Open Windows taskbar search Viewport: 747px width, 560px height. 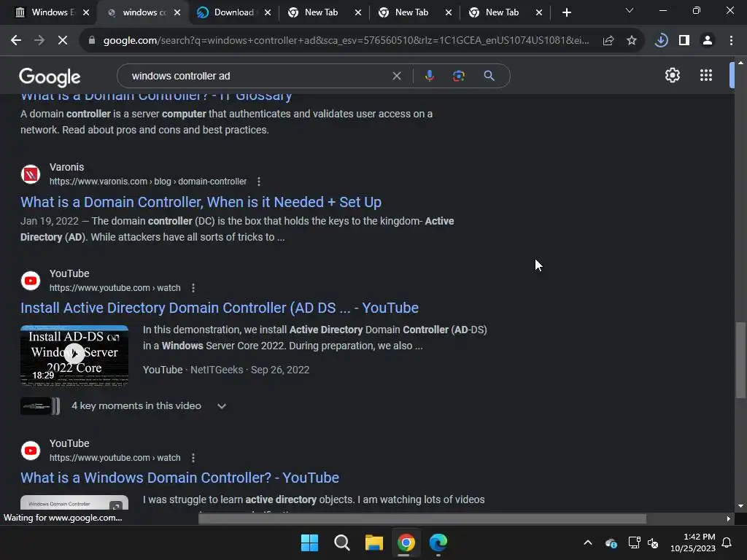click(341, 542)
